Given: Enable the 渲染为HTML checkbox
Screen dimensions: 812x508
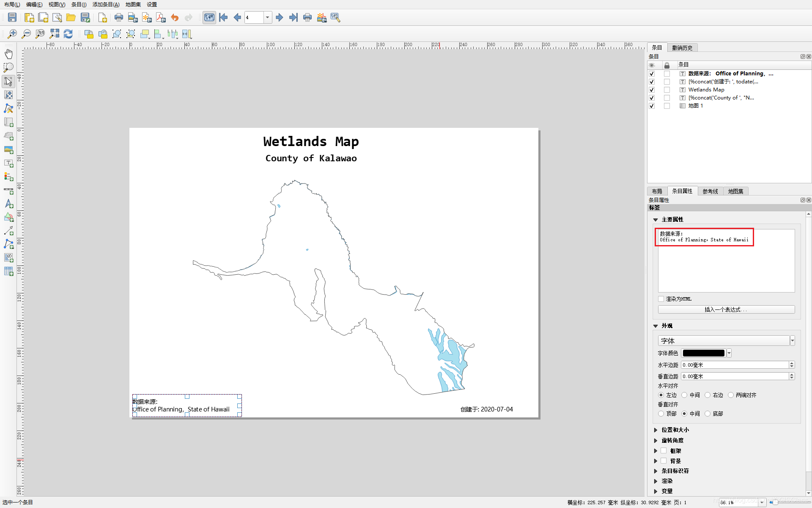Looking at the screenshot, I should point(661,299).
